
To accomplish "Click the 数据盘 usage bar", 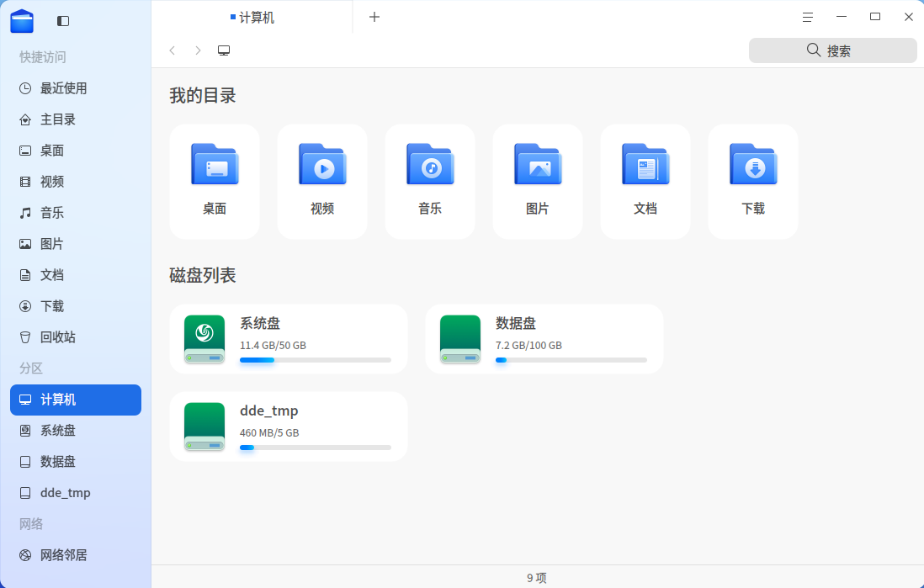I will (x=571, y=360).
